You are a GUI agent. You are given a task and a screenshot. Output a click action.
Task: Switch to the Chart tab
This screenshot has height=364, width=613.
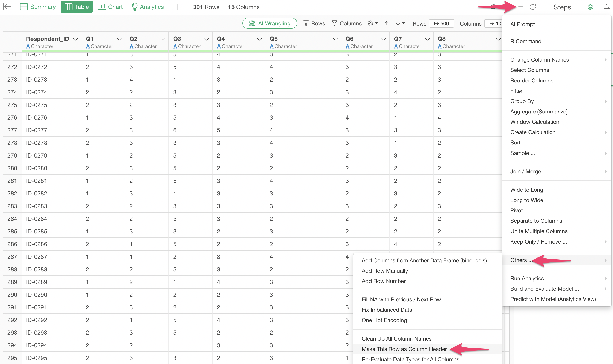click(110, 7)
